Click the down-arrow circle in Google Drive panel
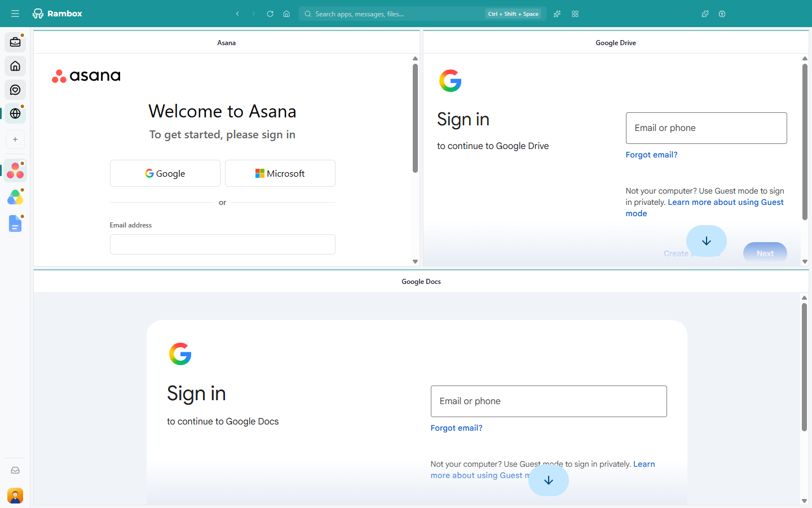The height and width of the screenshot is (508, 812). tap(707, 241)
